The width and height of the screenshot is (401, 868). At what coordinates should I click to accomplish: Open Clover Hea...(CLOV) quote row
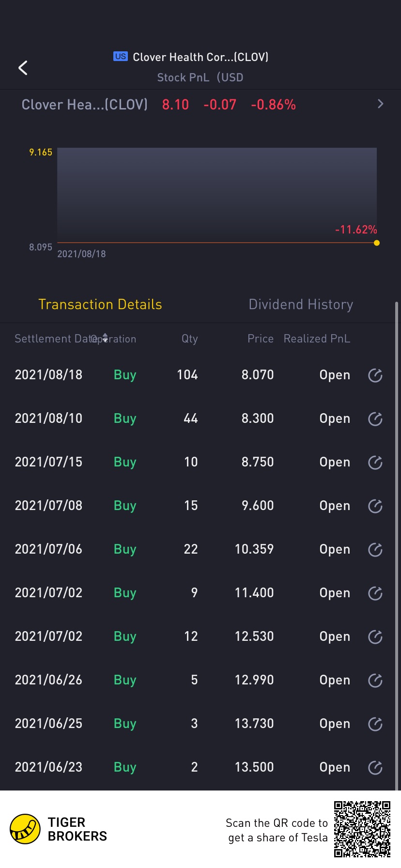tap(85, 105)
